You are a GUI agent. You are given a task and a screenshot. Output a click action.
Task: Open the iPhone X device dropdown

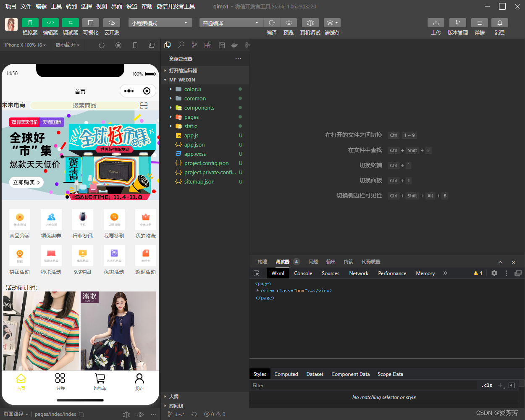(x=25, y=45)
